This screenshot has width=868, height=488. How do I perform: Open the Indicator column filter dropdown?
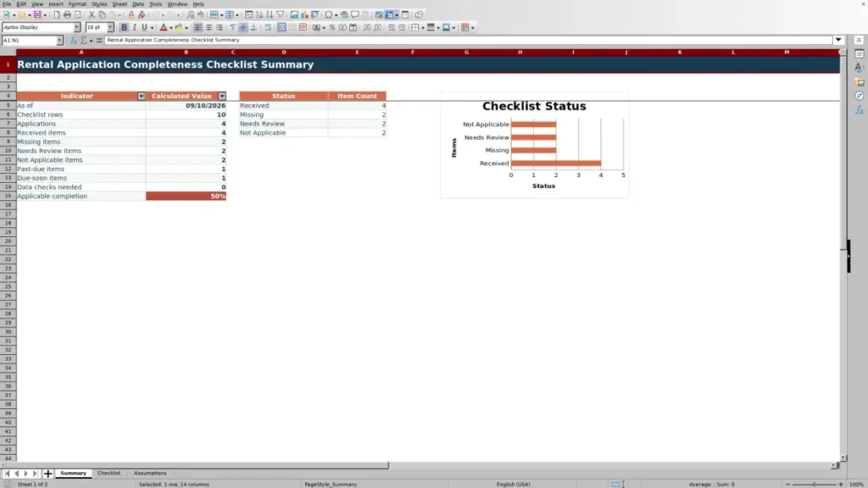tap(142, 97)
